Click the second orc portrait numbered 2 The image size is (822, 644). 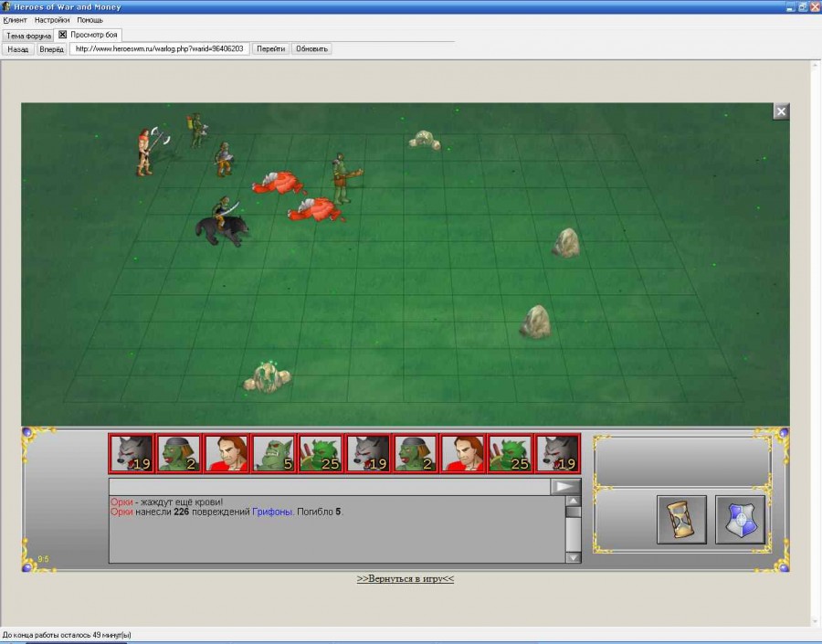coord(416,453)
